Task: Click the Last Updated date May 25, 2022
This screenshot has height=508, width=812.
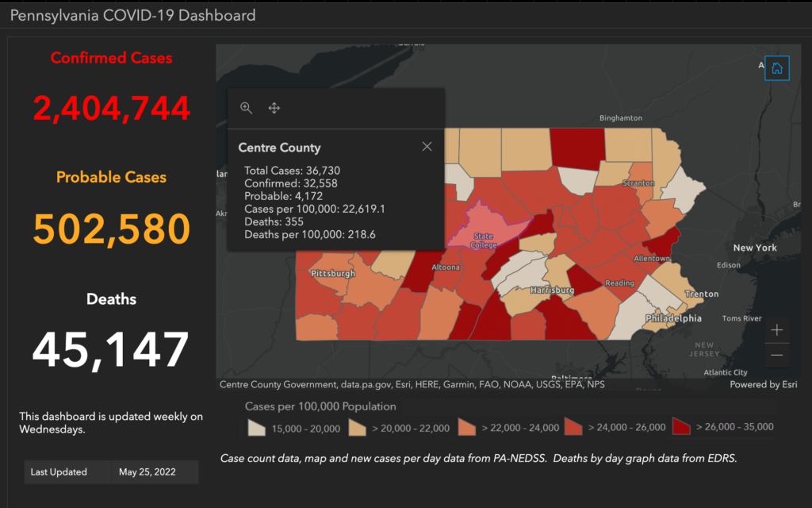Action: 147,471
